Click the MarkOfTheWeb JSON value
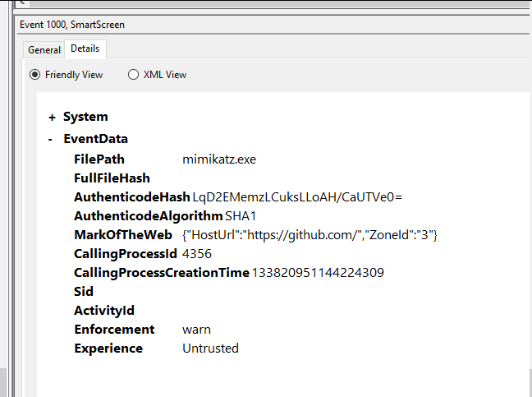This screenshot has height=397, width=532. pos(310,235)
